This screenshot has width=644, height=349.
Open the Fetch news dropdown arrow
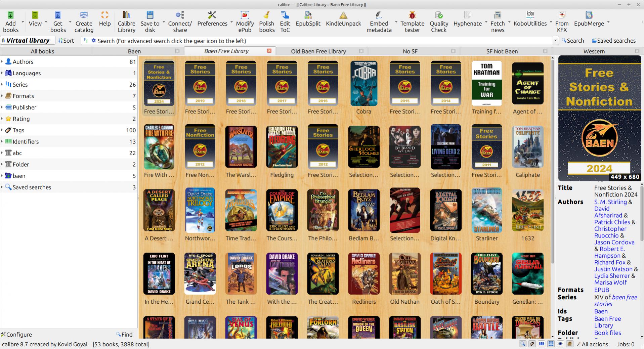point(509,22)
